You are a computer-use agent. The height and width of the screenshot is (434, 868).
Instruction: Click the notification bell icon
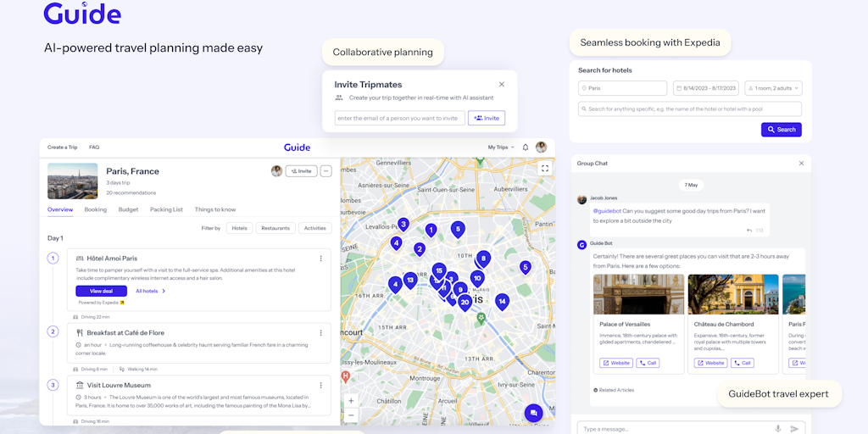[x=525, y=147]
